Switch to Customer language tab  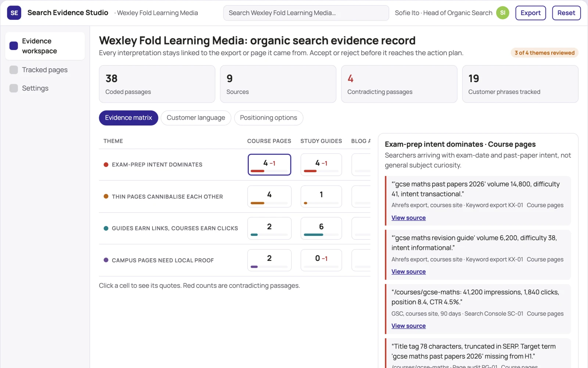click(x=196, y=118)
